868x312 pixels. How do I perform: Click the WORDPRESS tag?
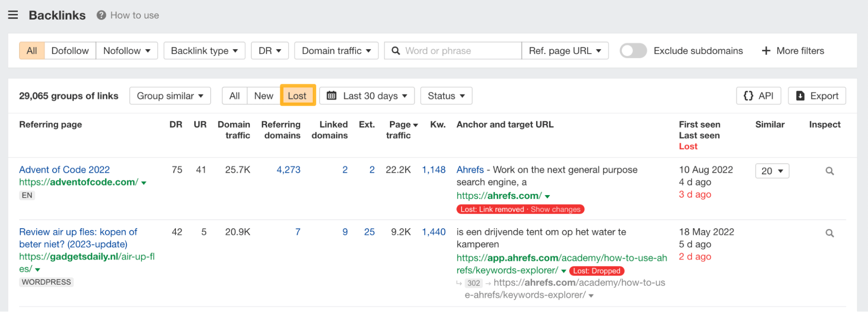(46, 282)
